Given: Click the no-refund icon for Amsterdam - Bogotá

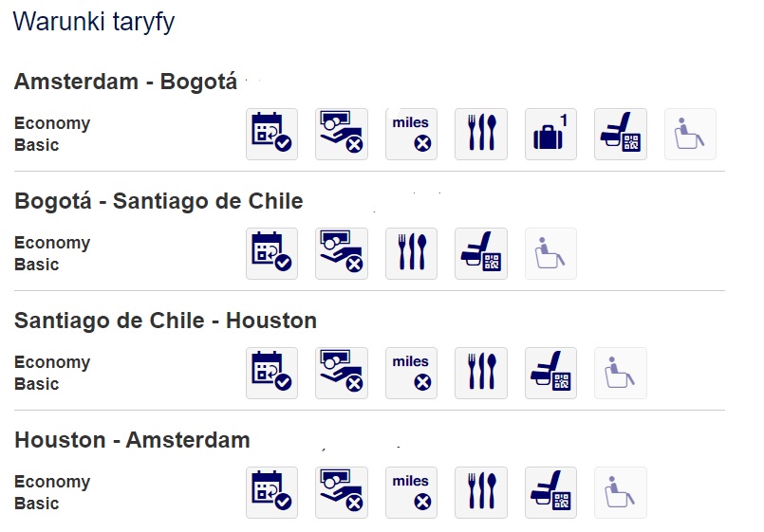Looking at the screenshot, I should point(342,134).
